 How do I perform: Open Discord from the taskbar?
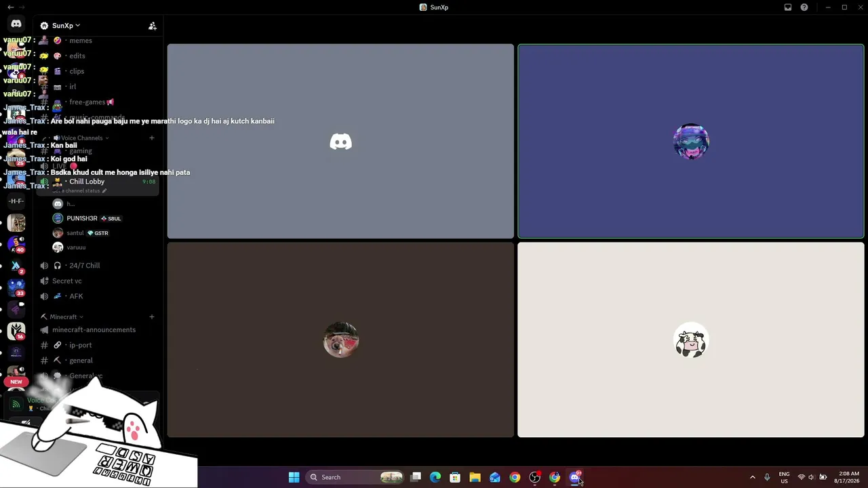575,477
